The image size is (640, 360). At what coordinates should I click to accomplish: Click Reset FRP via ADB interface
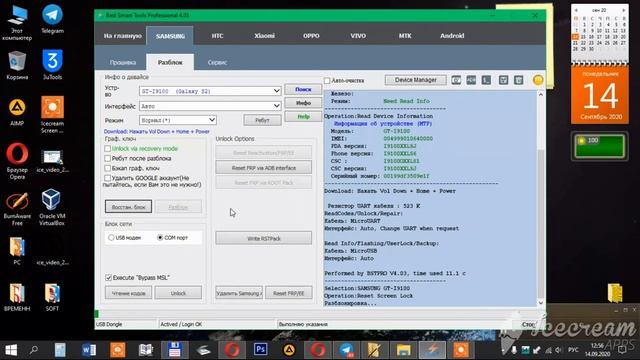pyautogui.click(x=264, y=168)
